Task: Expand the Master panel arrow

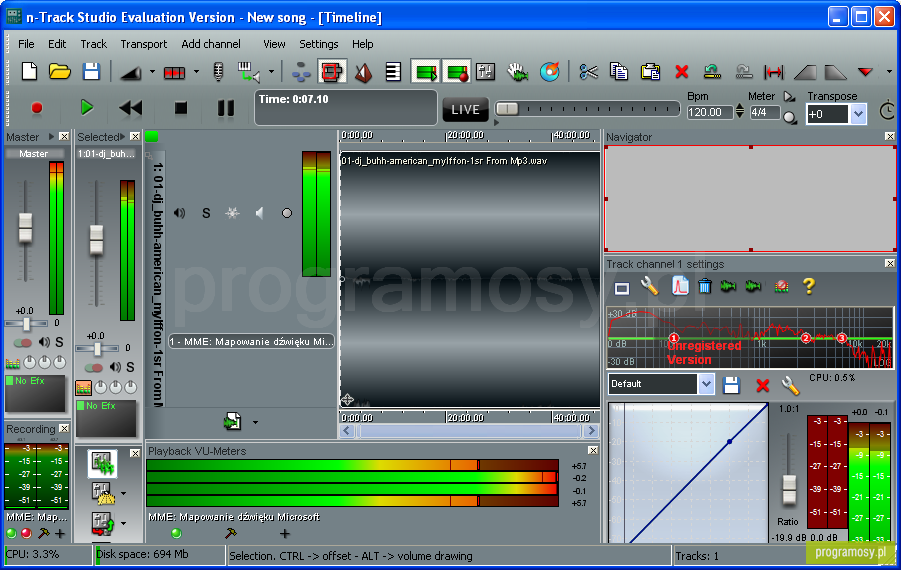Action: click(51, 137)
